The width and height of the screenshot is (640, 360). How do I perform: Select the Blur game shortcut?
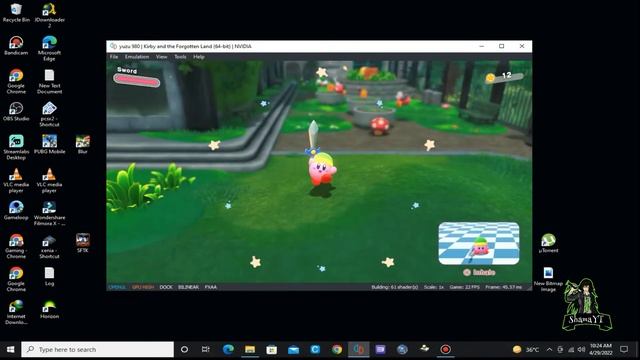point(83,144)
